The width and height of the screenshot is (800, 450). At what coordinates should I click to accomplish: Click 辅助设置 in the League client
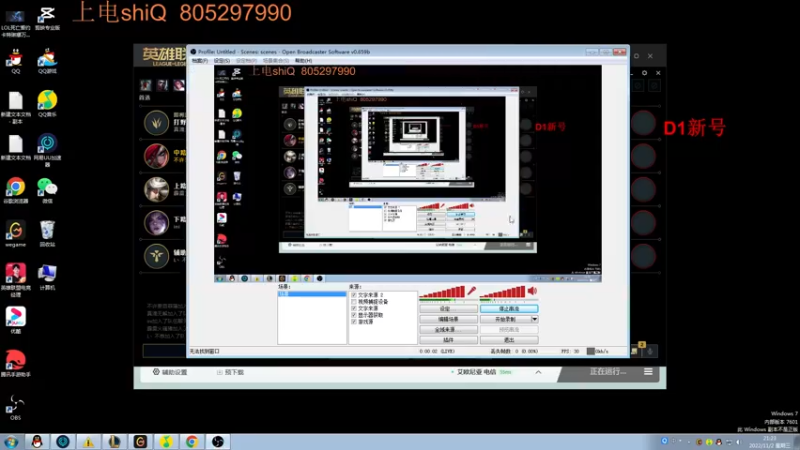pyautogui.click(x=170, y=372)
